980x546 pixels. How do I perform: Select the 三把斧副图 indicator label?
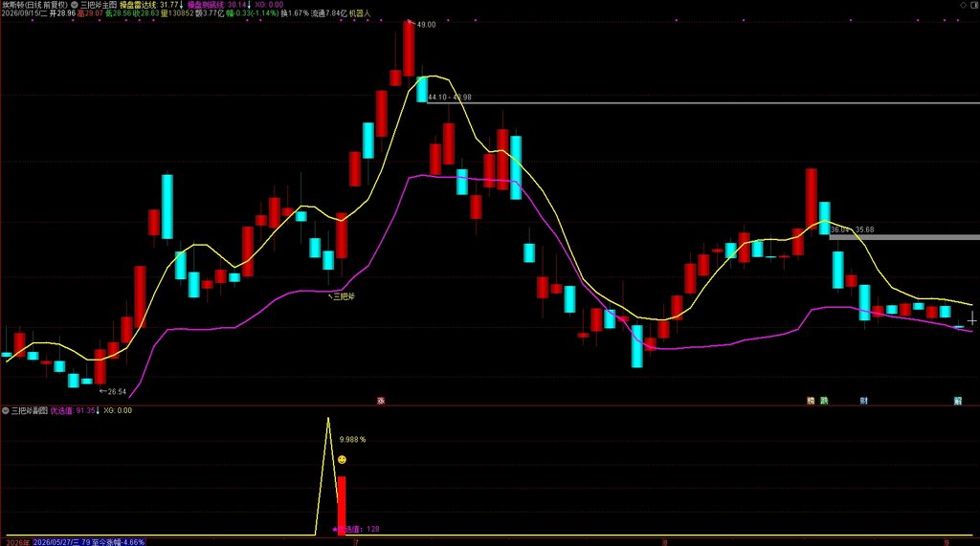30,410
